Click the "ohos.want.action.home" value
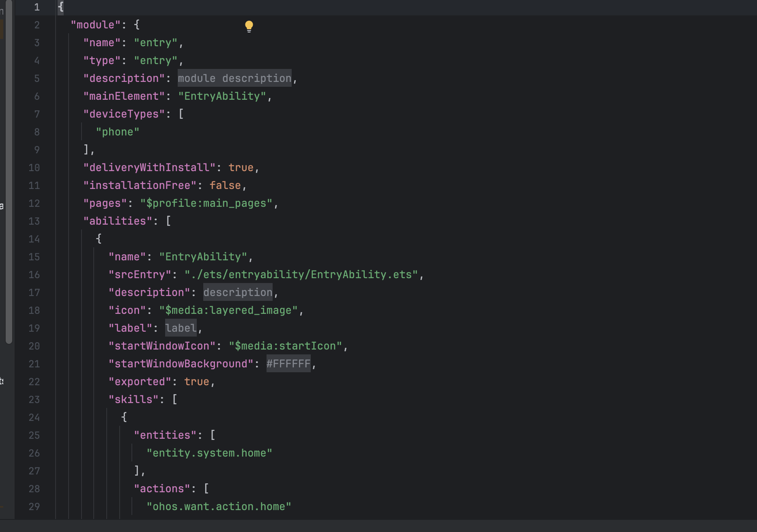The height and width of the screenshot is (532, 757). (219, 506)
